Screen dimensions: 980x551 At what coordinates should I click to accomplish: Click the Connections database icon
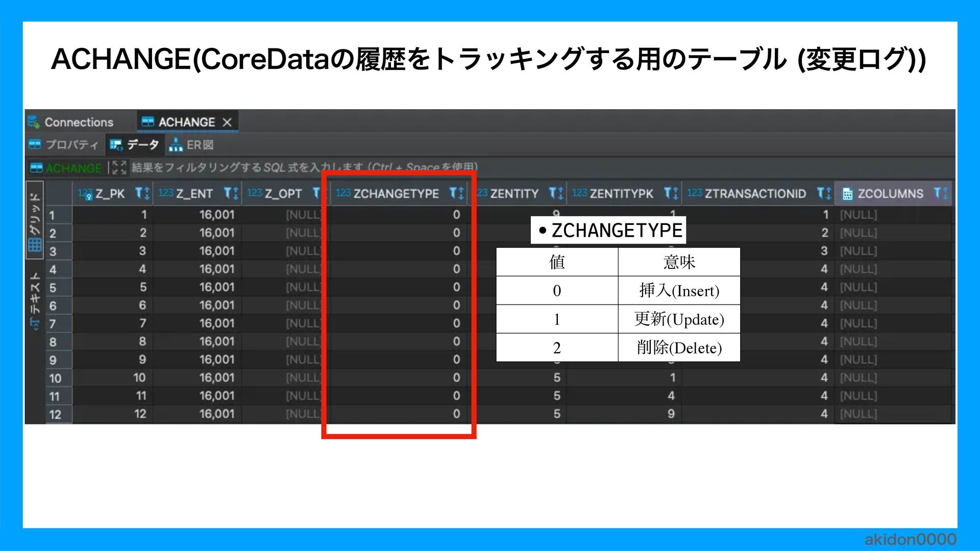coord(34,122)
